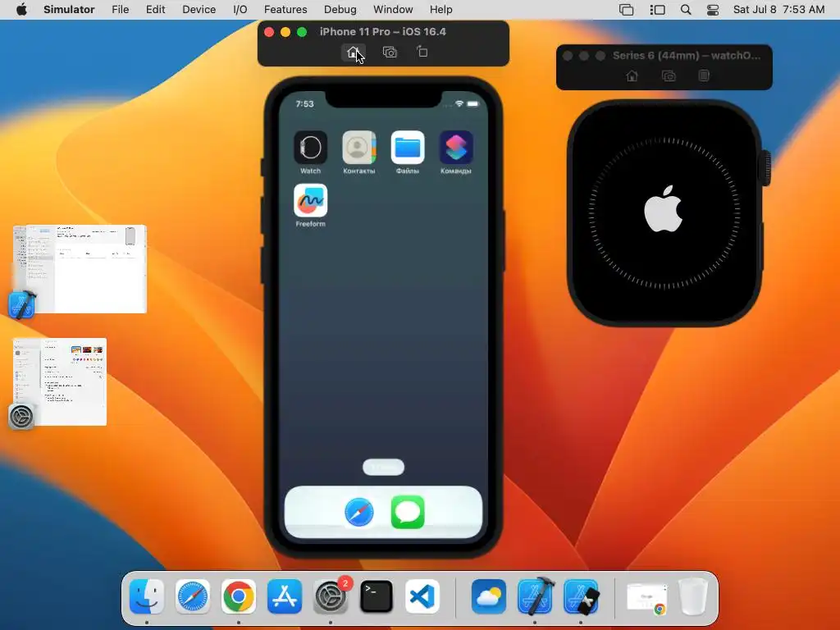This screenshot has width=840, height=630.
Task: Click the date and time in menu bar
Action: pyautogui.click(x=779, y=10)
